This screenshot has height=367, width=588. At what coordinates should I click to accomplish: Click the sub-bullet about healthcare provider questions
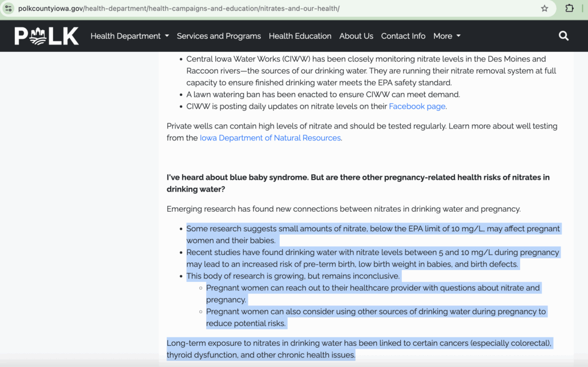coord(373,293)
